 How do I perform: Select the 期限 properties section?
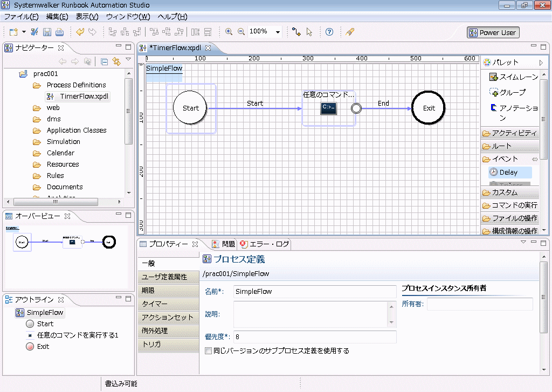[x=168, y=291]
